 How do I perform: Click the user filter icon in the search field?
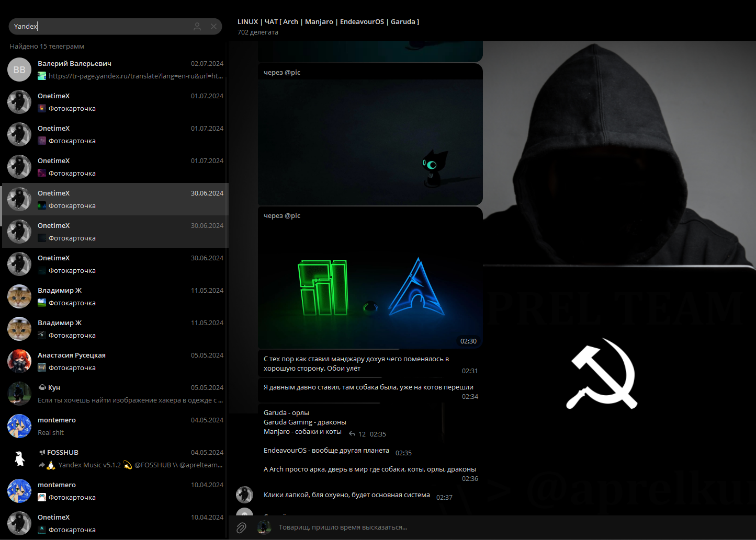(197, 26)
